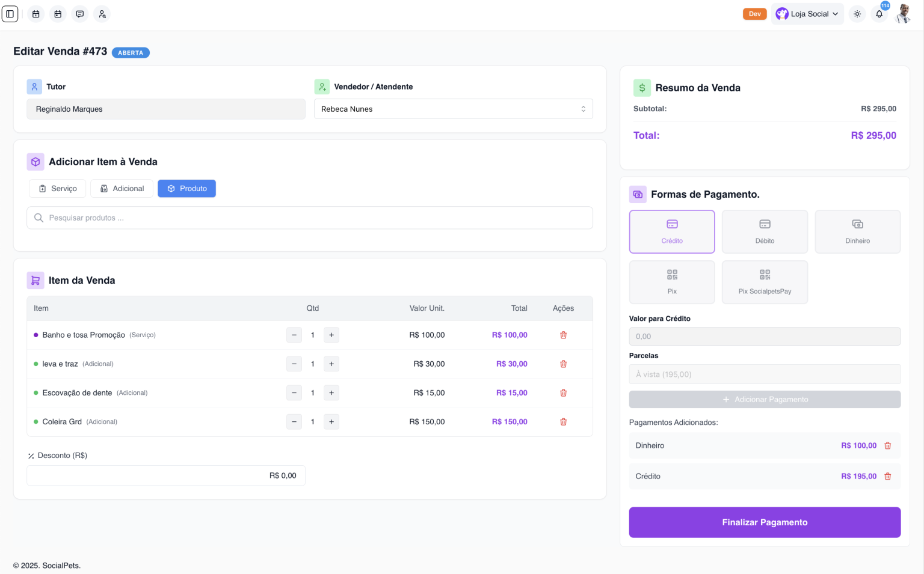The height and width of the screenshot is (574, 924).
Task: Open the notifications bell icon
Action: pos(879,14)
